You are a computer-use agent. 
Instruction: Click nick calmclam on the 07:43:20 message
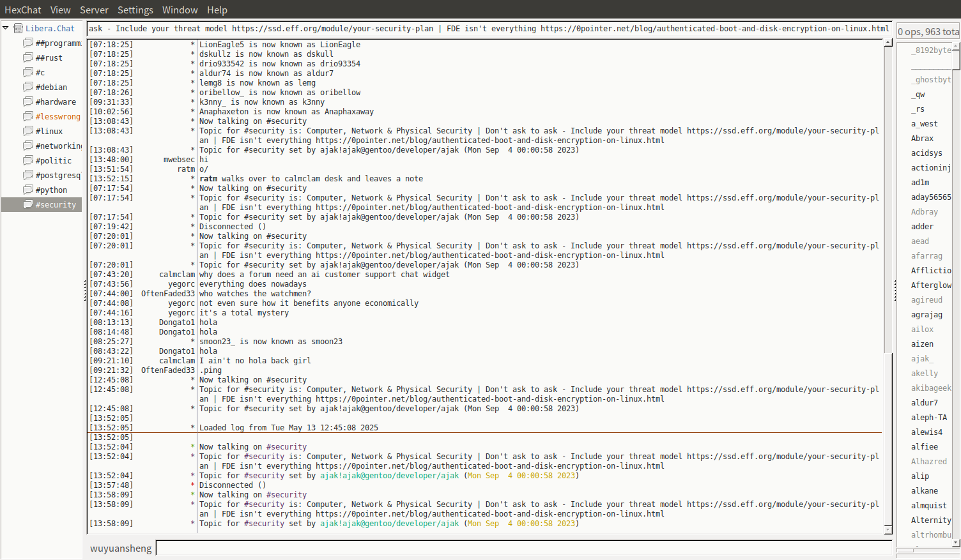pos(177,275)
